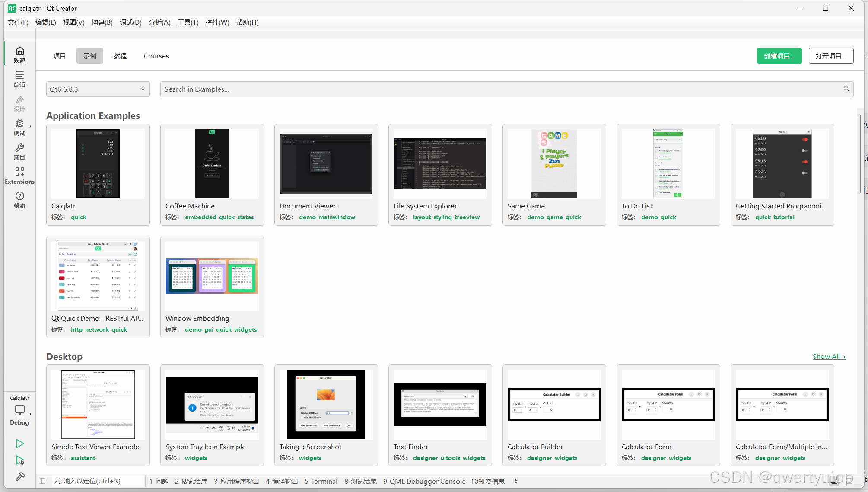The image size is (868, 492).
Task: Open Help (帮助) mode in sidebar
Action: tap(19, 200)
